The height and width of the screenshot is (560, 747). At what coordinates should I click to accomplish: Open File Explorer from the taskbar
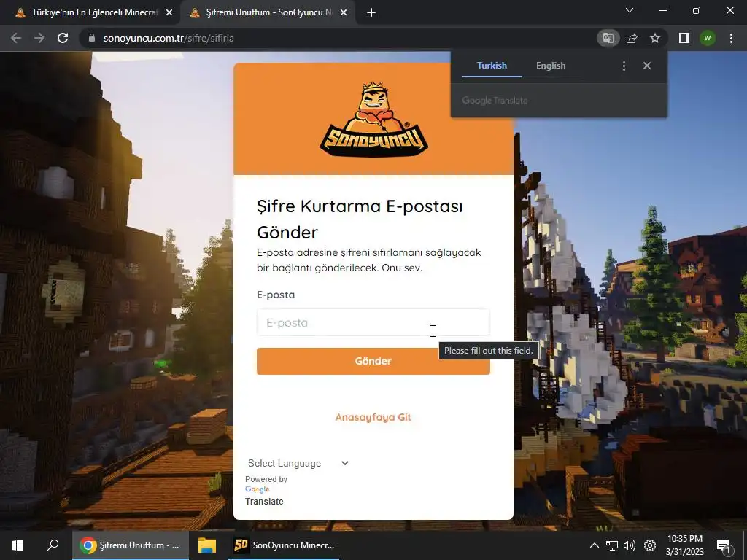tap(207, 545)
